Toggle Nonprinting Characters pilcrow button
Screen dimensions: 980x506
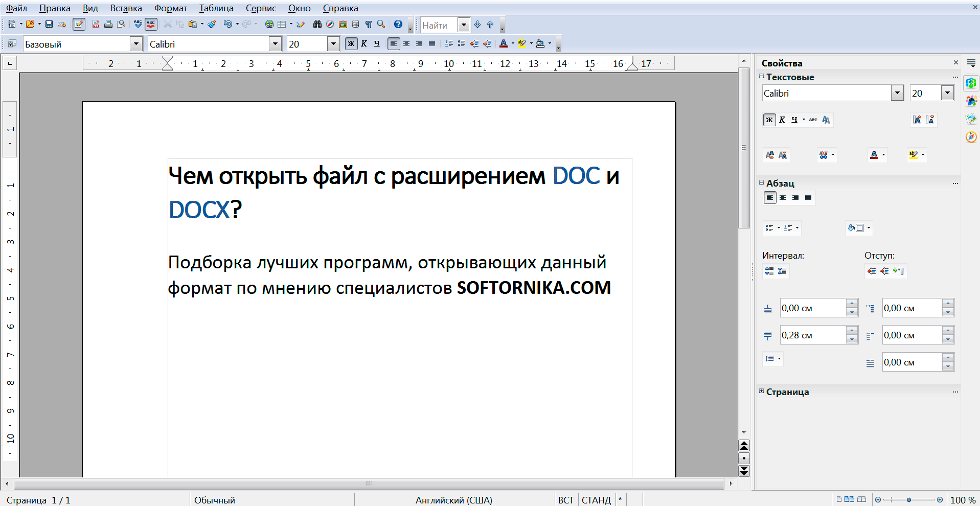[x=369, y=24]
